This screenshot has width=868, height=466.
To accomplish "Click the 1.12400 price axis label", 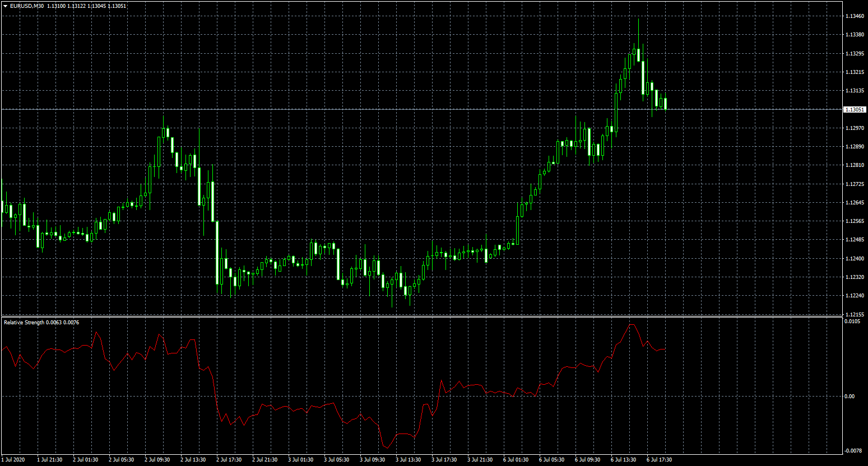I will click(x=855, y=259).
